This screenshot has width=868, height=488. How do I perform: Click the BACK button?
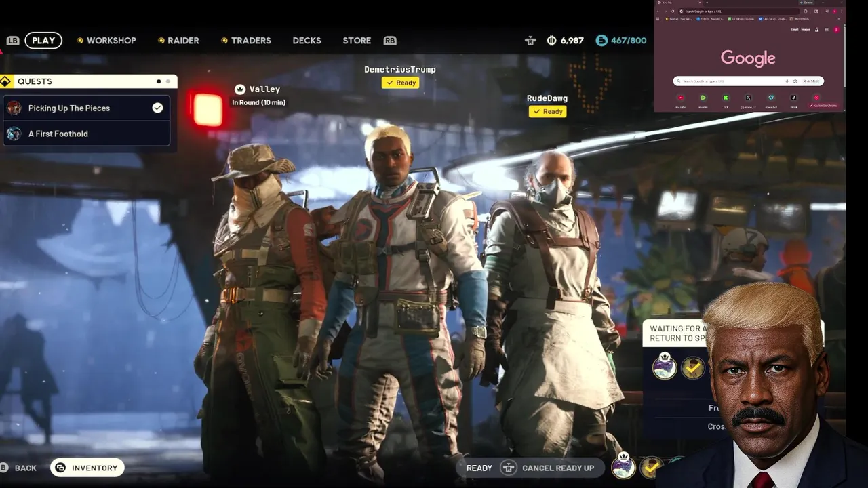tap(19, 468)
